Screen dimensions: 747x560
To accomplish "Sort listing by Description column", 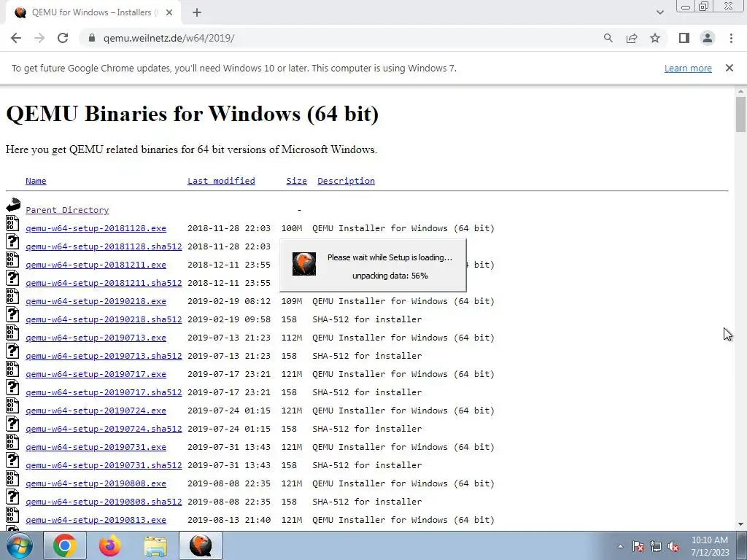I will click(x=347, y=181).
